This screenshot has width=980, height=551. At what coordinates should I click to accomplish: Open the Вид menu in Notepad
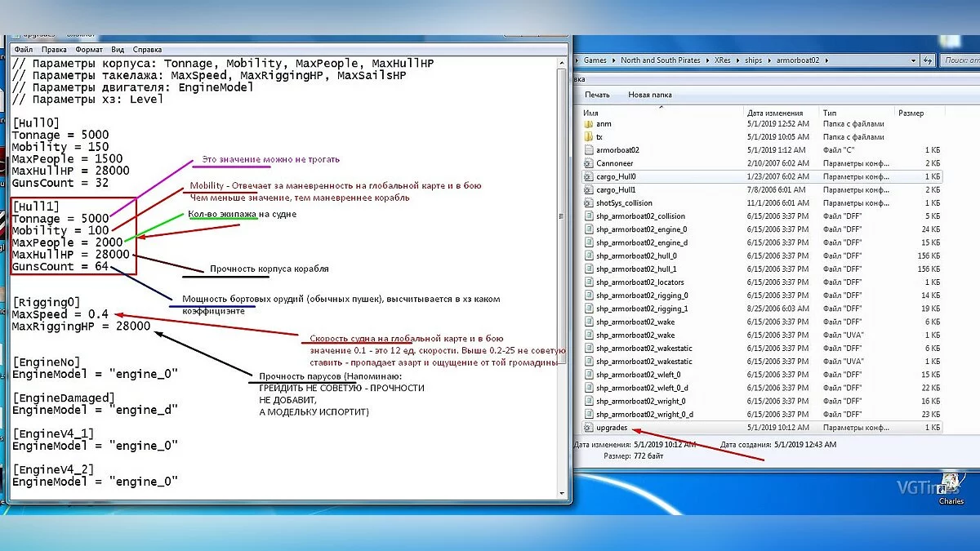(118, 49)
